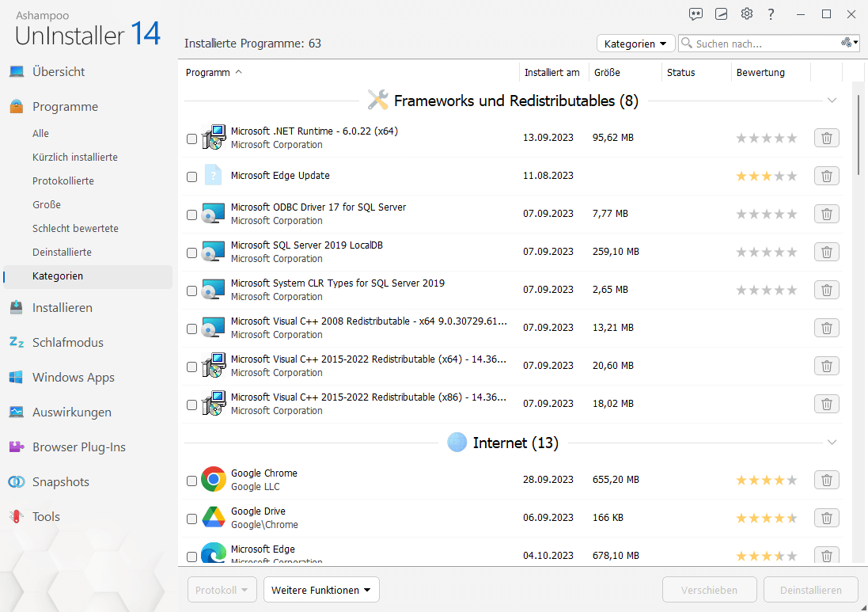This screenshot has height=612, width=868.
Task: Check the Google Chrome checkbox
Action: coord(191,481)
